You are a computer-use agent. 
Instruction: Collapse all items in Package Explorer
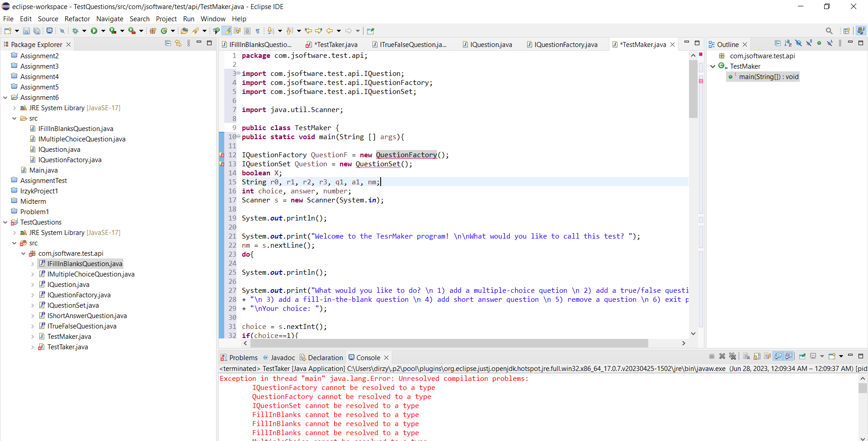pyautogui.click(x=168, y=43)
